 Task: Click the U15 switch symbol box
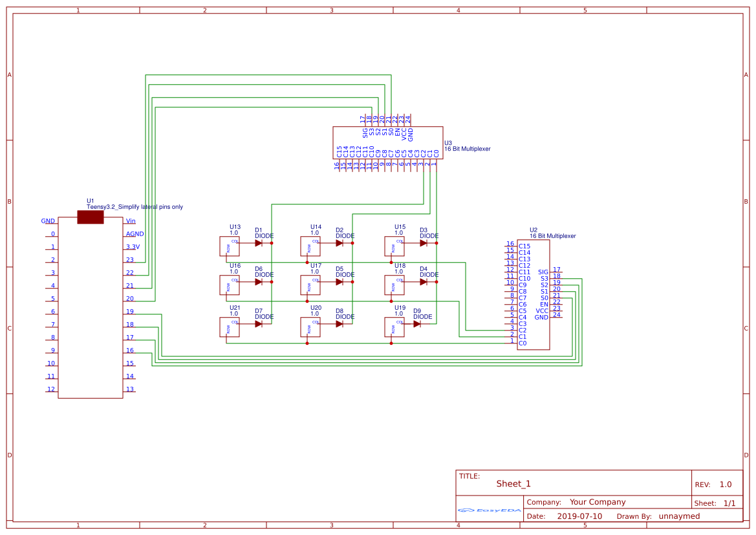[394, 246]
